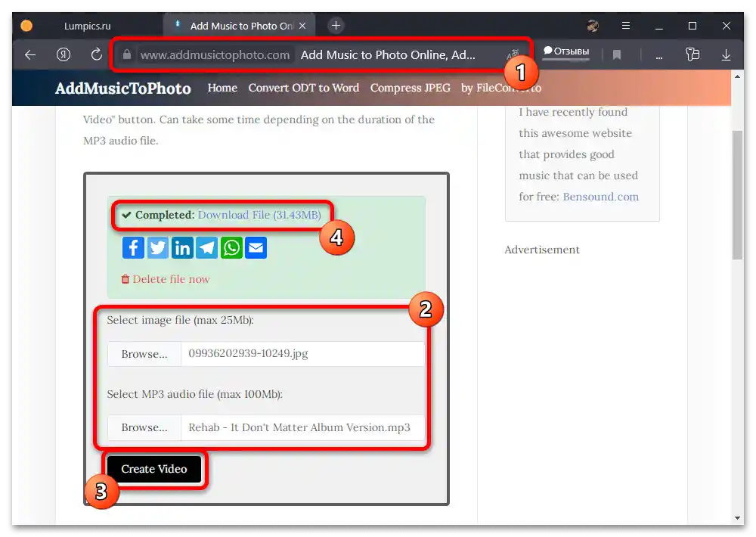Open the by FileConverto link
The width and height of the screenshot is (756, 537).
501,88
